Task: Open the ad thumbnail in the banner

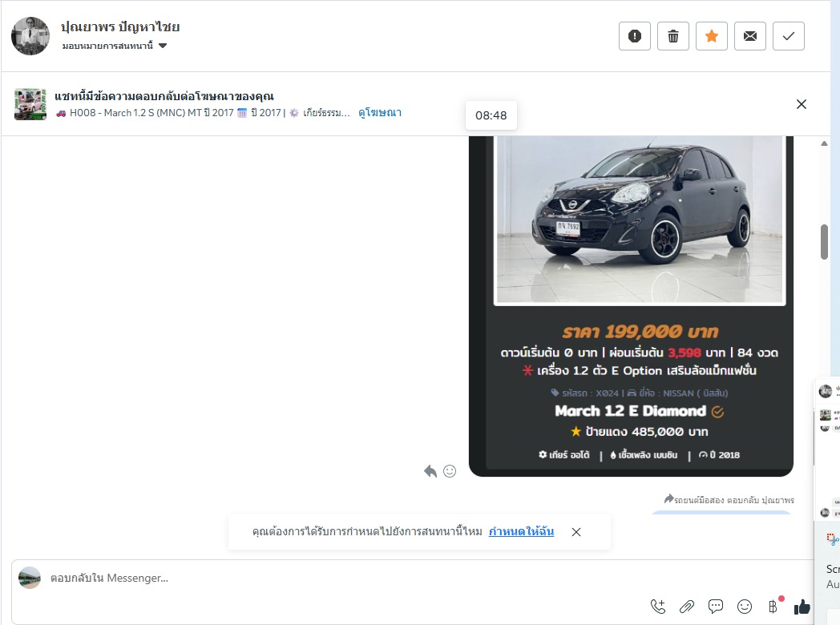Action: pos(30,104)
